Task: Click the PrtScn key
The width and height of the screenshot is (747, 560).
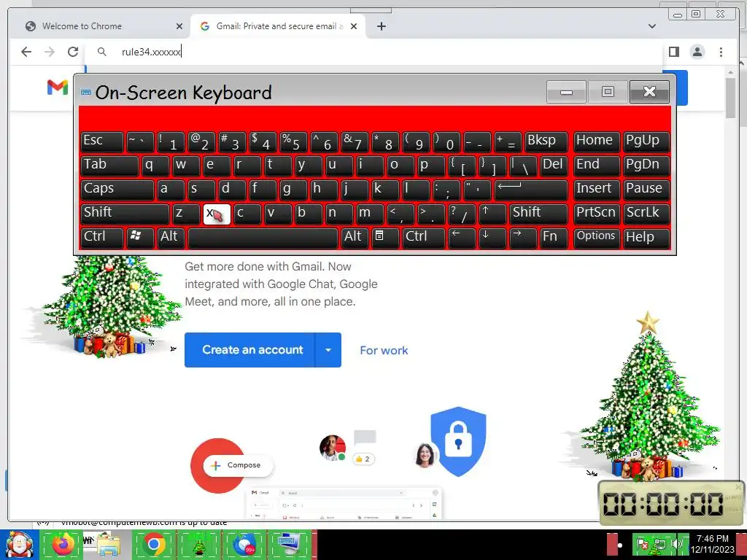Action: (597, 214)
